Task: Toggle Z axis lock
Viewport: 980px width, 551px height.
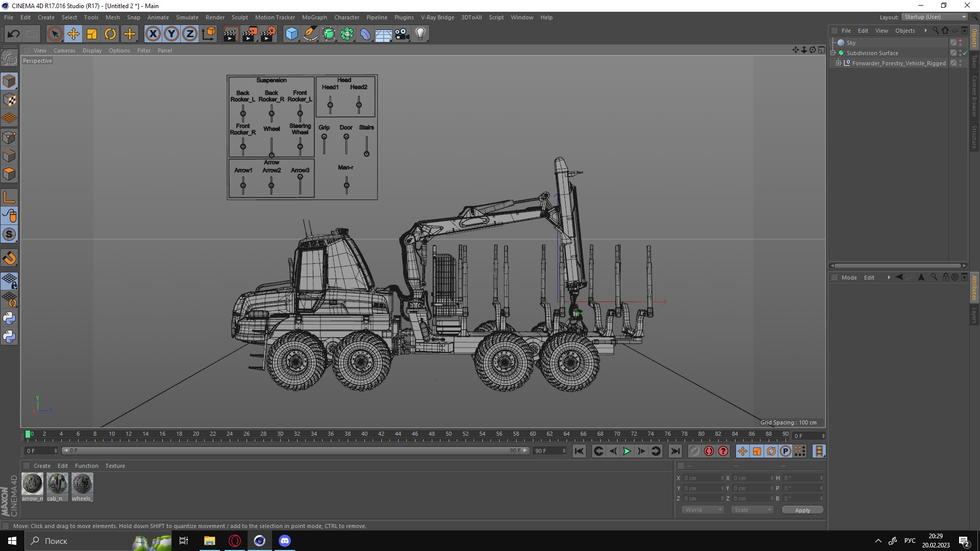Action: [190, 34]
